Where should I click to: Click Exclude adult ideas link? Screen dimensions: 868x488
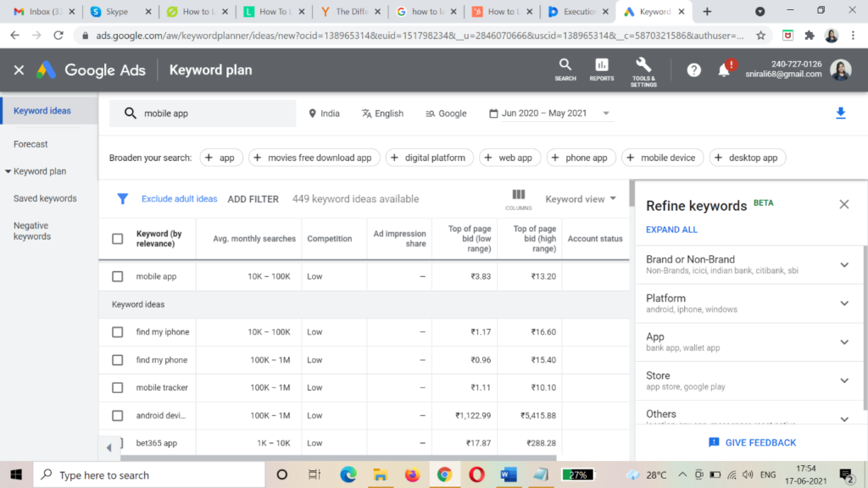[180, 199]
